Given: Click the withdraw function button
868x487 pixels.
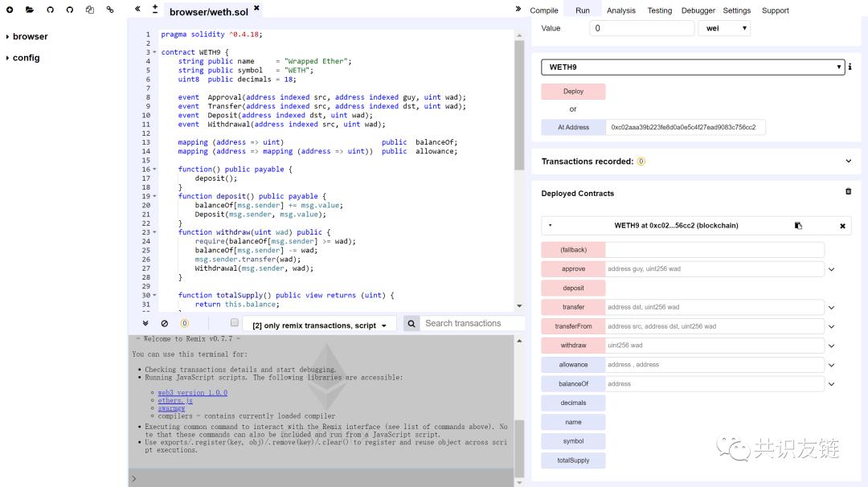Looking at the screenshot, I should pos(574,346).
